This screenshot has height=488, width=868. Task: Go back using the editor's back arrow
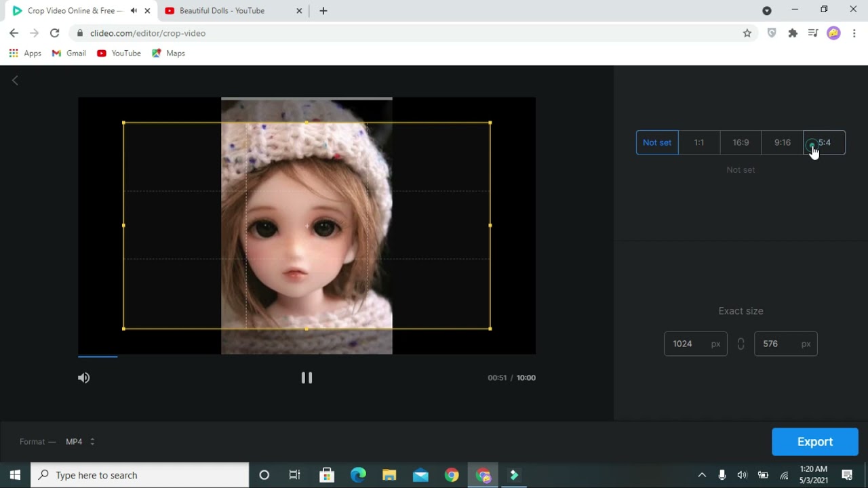click(x=15, y=81)
